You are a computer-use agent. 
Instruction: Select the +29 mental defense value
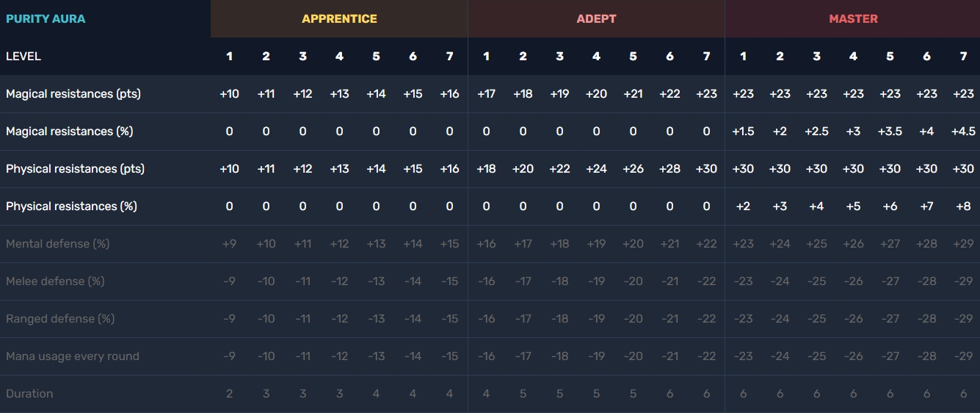click(x=963, y=244)
